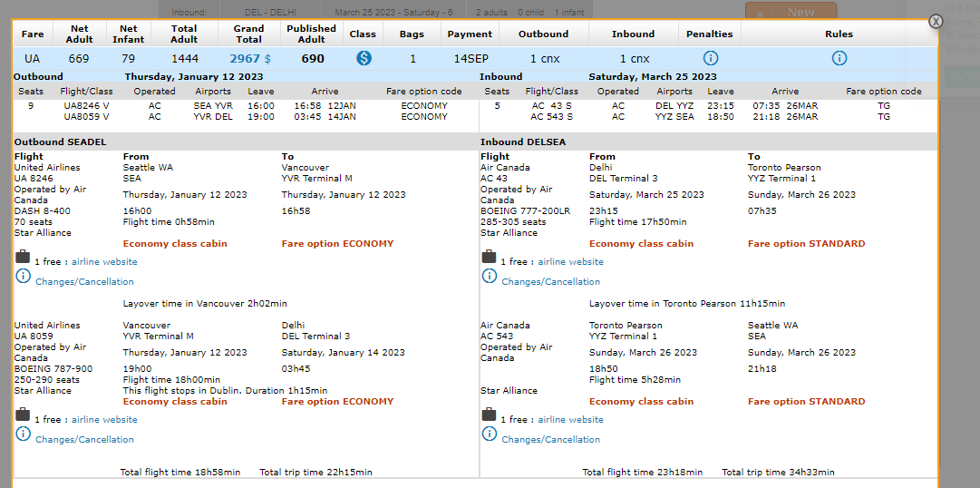This screenshot has height=488, width=980.
Task: Click baggage icon for Seattle–Vancouver flight UA 8246
Action: (23, 259)
